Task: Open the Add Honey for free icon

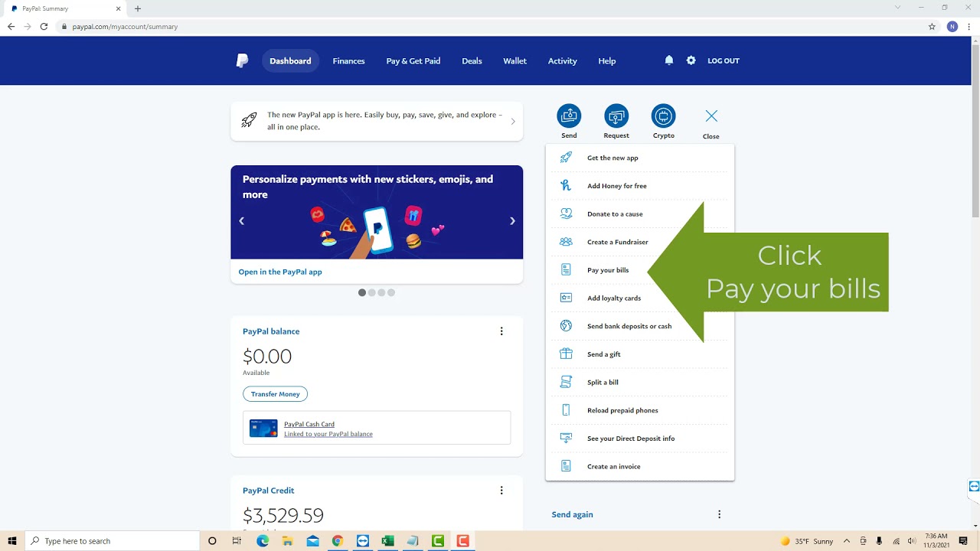Action: point(566,185)
